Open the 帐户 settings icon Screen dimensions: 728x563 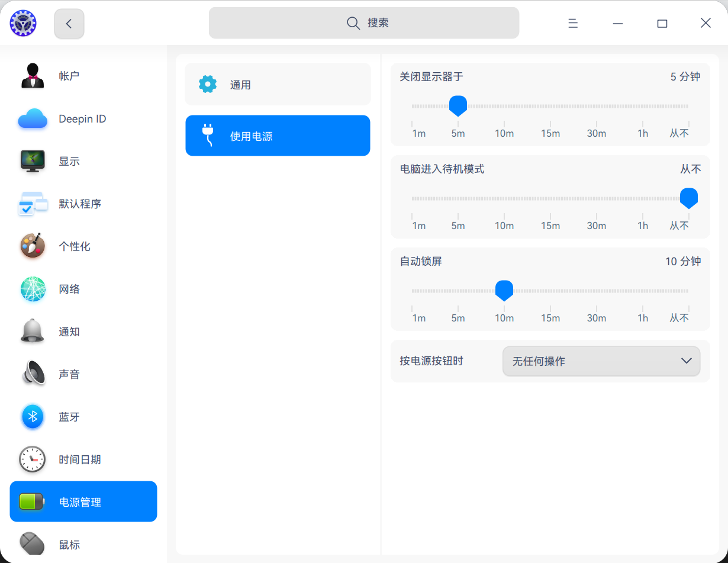coord(33,75)
